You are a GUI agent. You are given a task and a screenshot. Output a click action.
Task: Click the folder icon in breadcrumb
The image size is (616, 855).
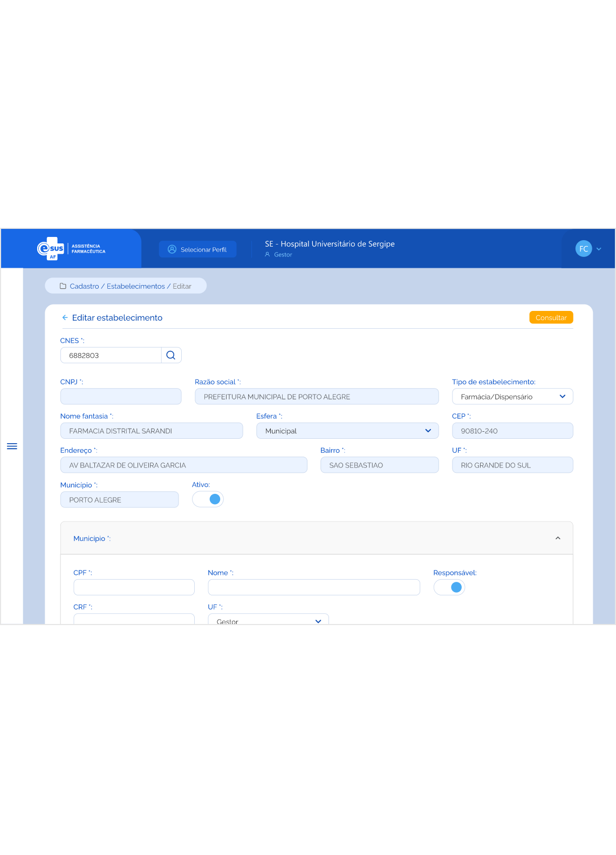(63, 286)
